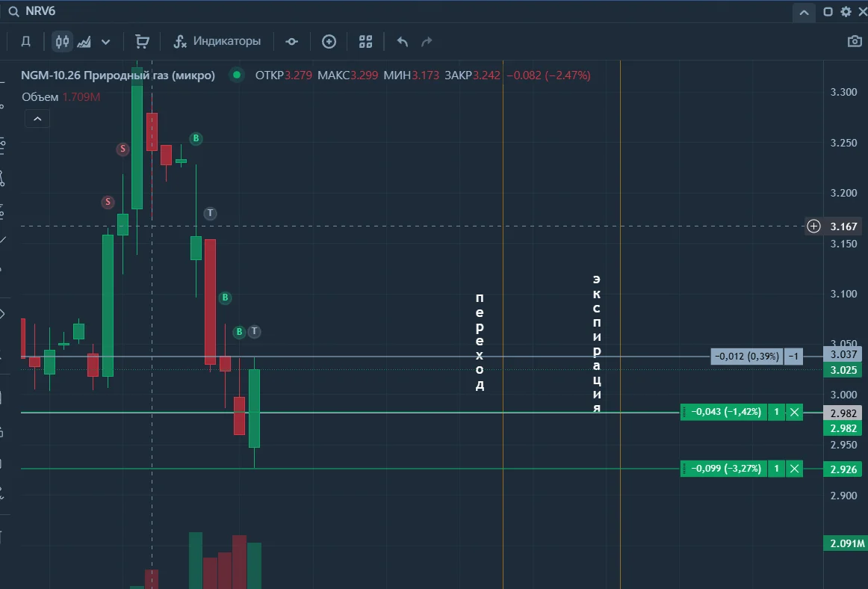The width and height of the screenshot is (868, 589).
Task: Open the chart grid layout icon
Action: 365,42
